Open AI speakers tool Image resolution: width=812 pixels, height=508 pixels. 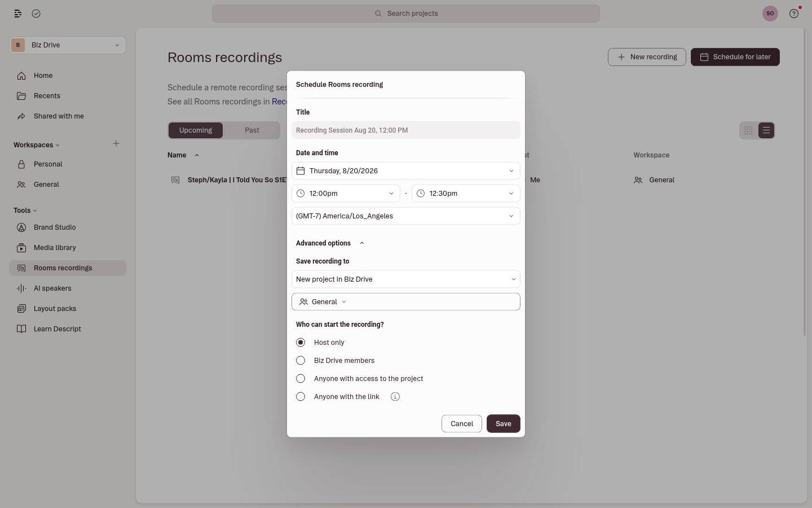click(x=68, y=288)
